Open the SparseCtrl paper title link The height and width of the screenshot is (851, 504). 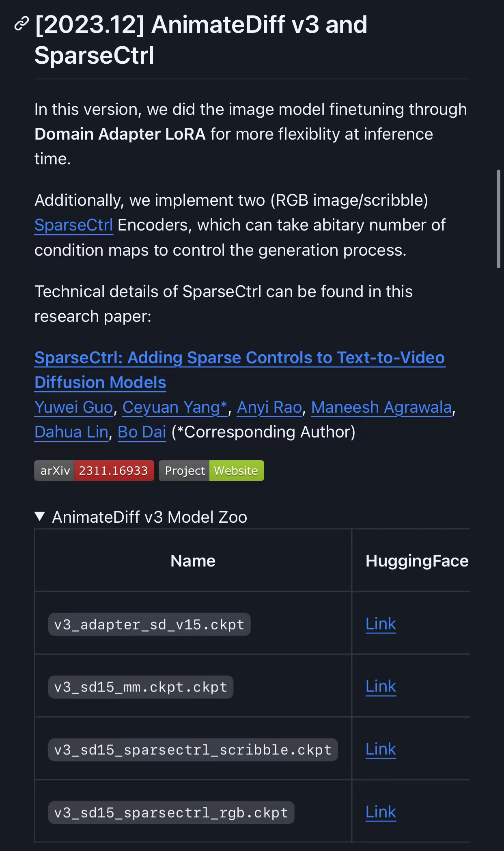240,370
